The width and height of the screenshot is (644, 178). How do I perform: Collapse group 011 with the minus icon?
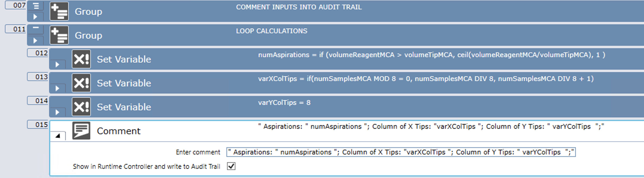tap(36, 28)
